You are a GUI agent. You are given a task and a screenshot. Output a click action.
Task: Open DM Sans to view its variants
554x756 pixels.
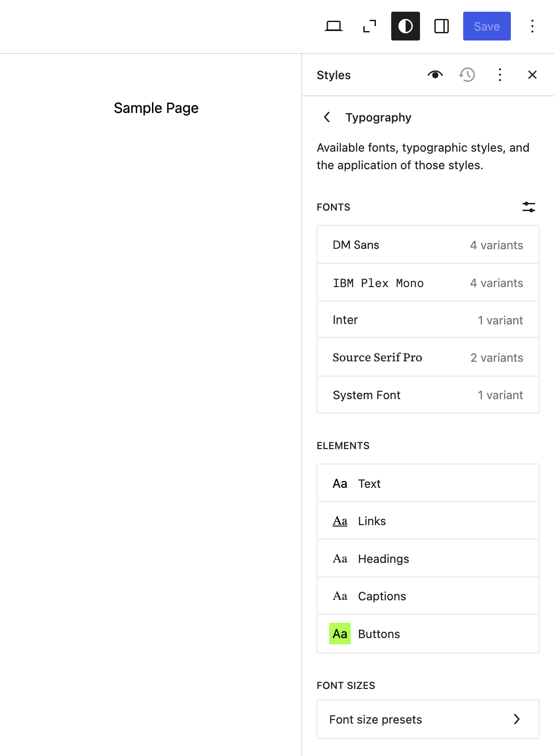pos(427,245)
